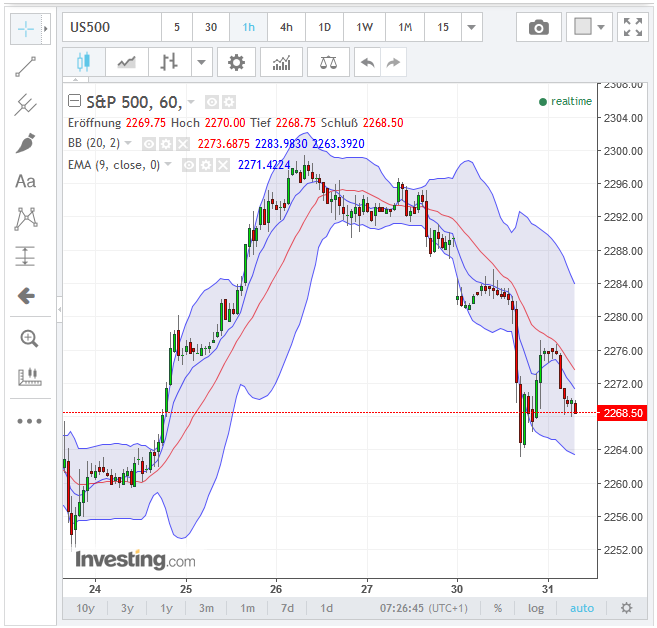657x628 pixels.
Task: Switch to 1D daily interval
Action: coord(324,27)
